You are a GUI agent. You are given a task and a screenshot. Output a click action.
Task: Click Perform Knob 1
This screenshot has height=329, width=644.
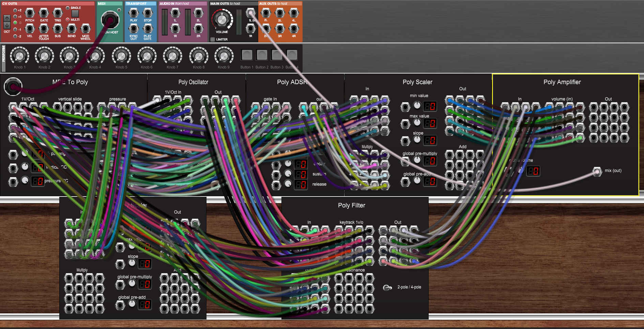[x=20, y=56]
